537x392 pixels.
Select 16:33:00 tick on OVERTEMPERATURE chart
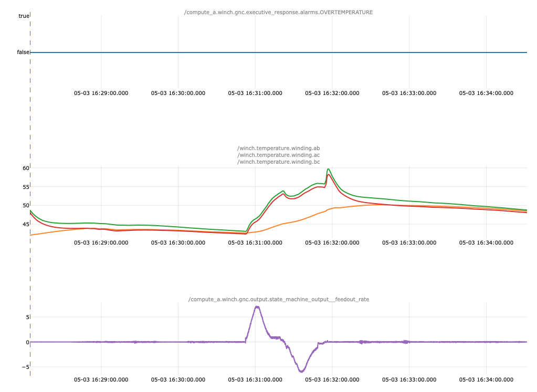[409, 93]
